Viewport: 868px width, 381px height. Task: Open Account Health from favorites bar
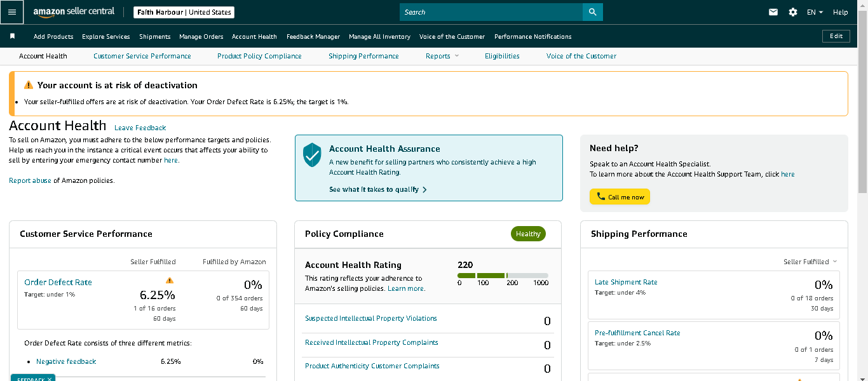pyautogui.click(x=254, y=37)
